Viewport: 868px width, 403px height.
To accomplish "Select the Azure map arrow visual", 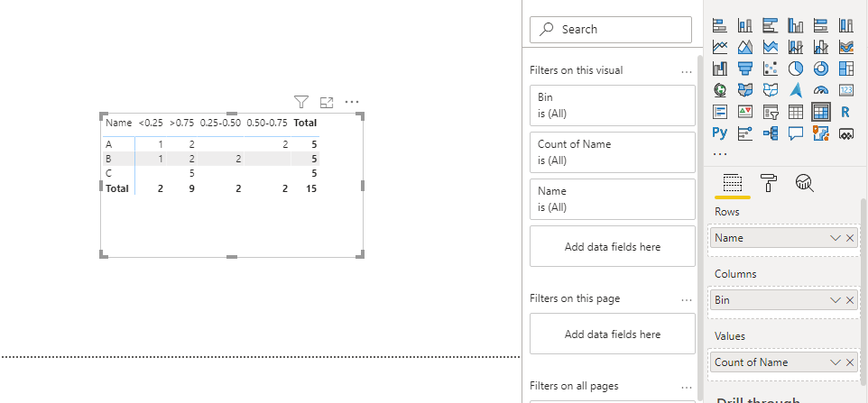I will click(x=796, y=89).
